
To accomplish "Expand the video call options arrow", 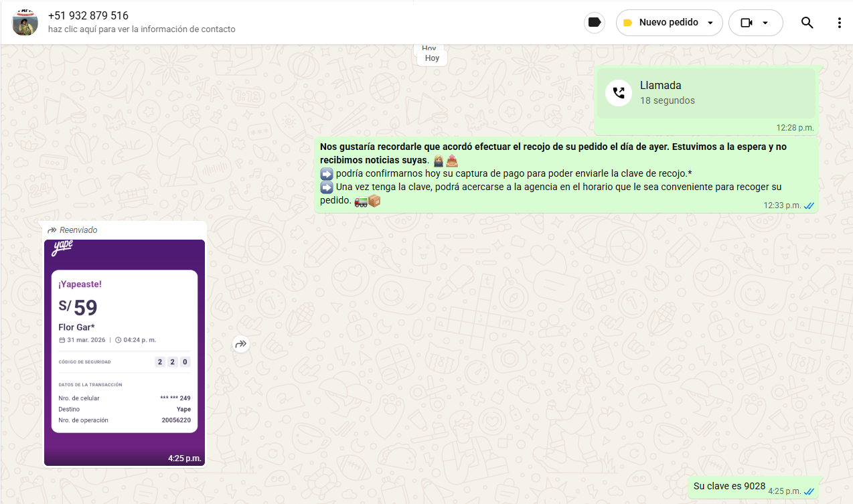I will pos(765,23).
